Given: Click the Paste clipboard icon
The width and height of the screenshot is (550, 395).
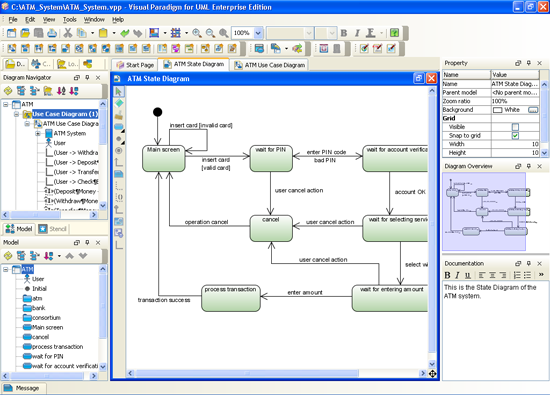Looking at the screenshot, I should pyautogui.click(x=103, y=33).
